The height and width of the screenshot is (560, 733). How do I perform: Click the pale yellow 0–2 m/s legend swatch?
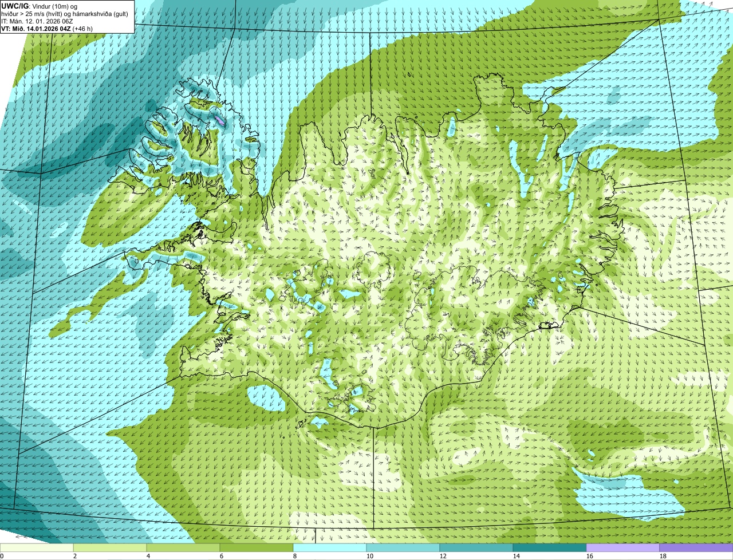coord(37,547)
